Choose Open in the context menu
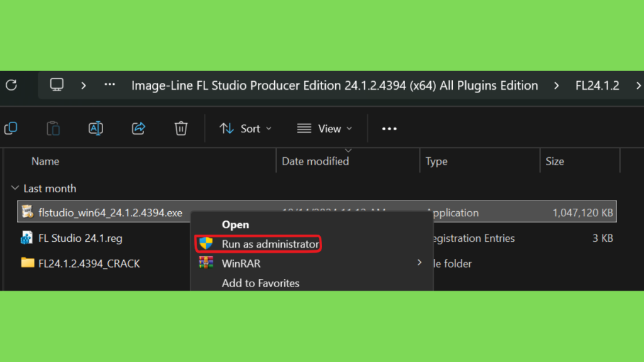The image size is (644, 362). 235,224
